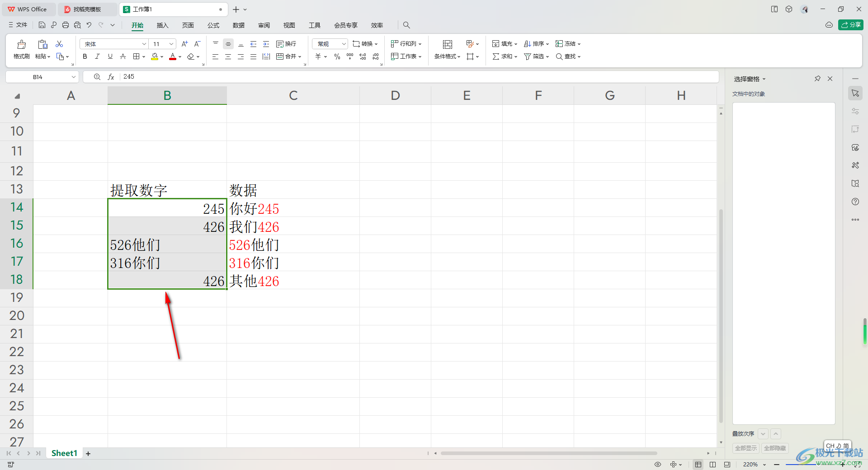Click the Find (查找) magnifier icon
The height and width of the screenshot is (470, 868).
[559, 56]
